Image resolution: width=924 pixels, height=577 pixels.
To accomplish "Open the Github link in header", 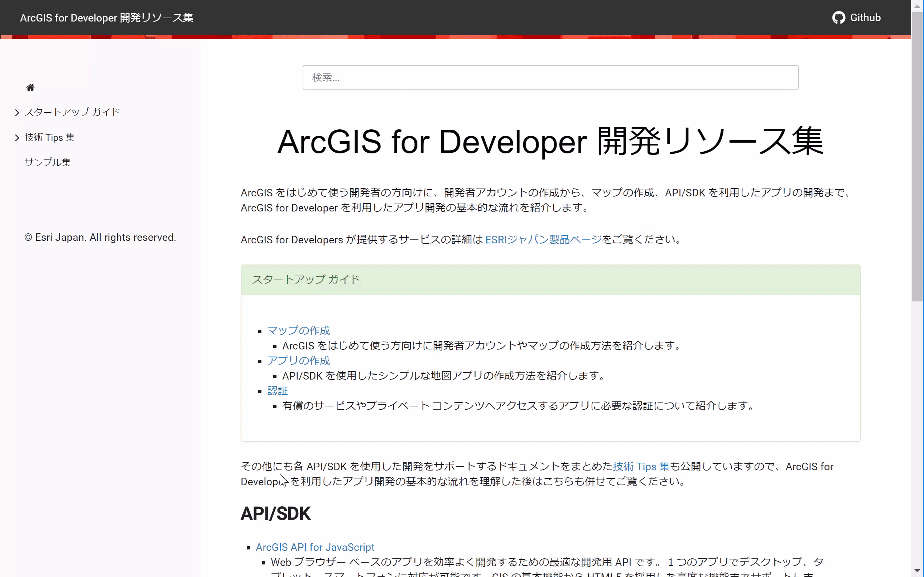I will 865,18.
